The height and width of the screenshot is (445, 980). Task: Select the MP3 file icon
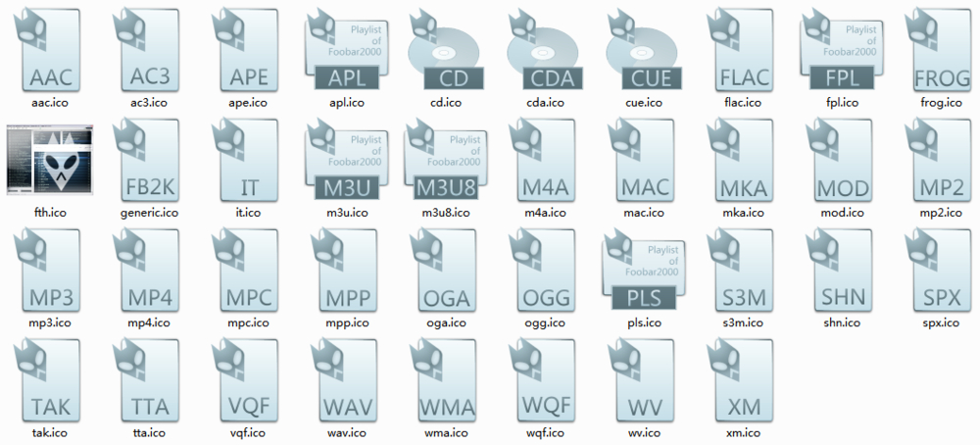49,271
